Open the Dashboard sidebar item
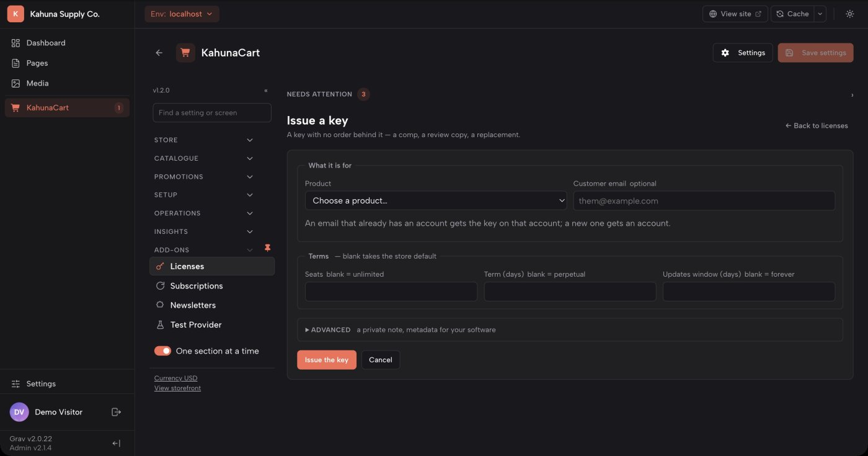868x456 pixels. (67, 43)
